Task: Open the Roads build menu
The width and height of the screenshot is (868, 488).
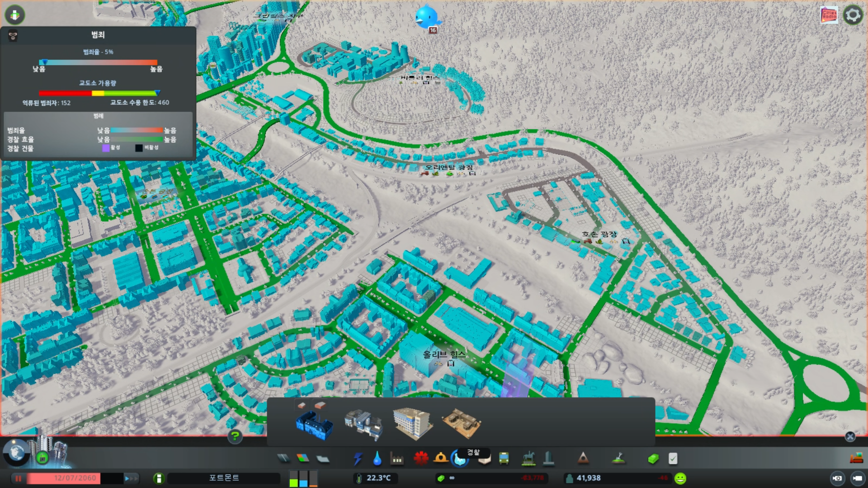Action: 283,459
